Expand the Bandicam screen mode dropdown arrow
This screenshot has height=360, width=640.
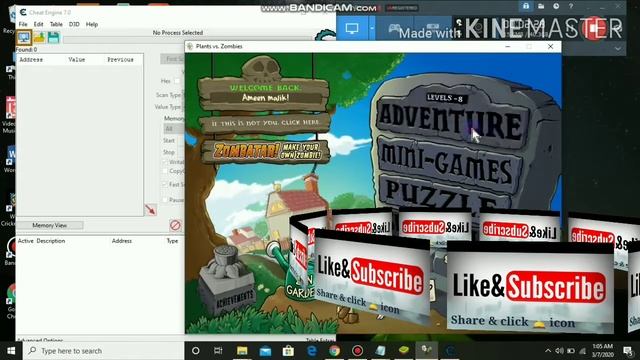(x=372, y=28)
